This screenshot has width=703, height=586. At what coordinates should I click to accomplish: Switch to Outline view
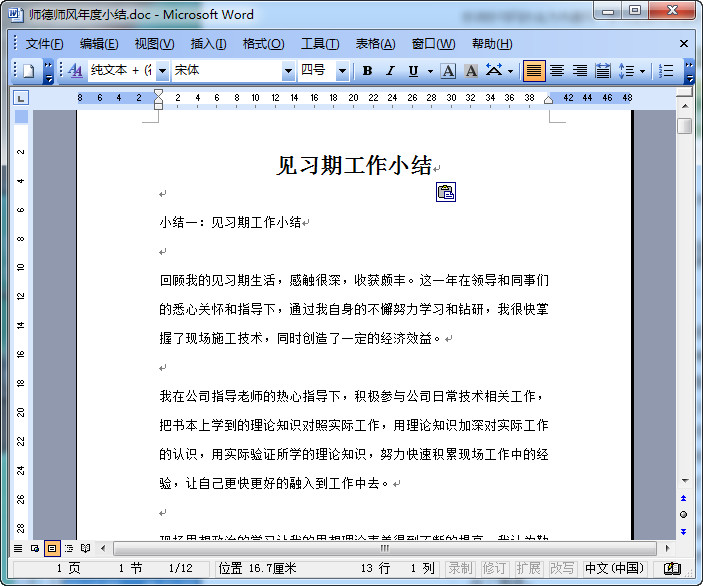click(x=69, y=548)
